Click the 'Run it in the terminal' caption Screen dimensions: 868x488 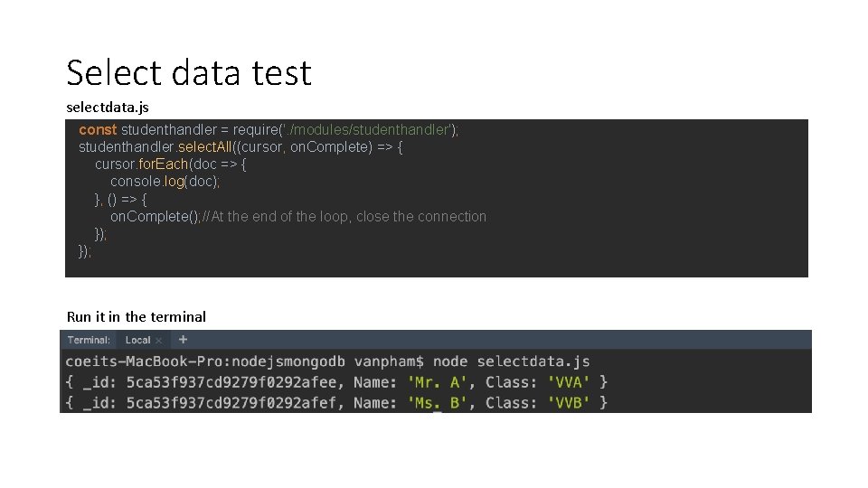pos(137,316)
